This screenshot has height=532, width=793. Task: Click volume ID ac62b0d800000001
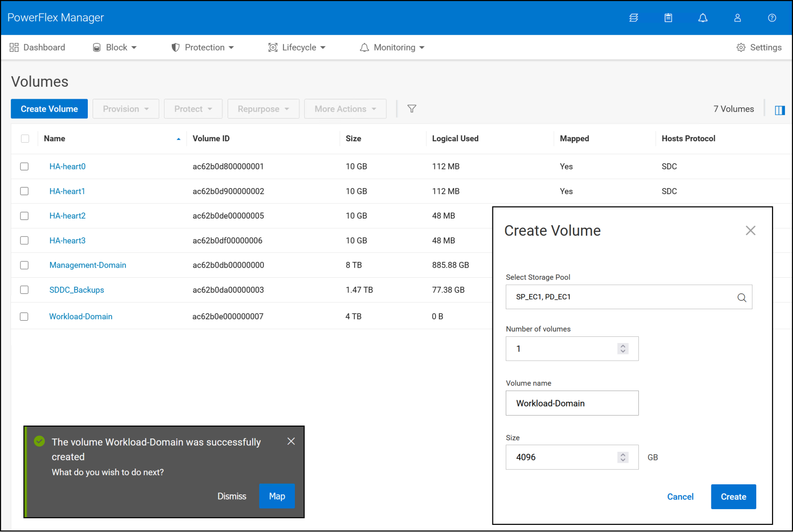pyautogui.click(x=228, y=167)
